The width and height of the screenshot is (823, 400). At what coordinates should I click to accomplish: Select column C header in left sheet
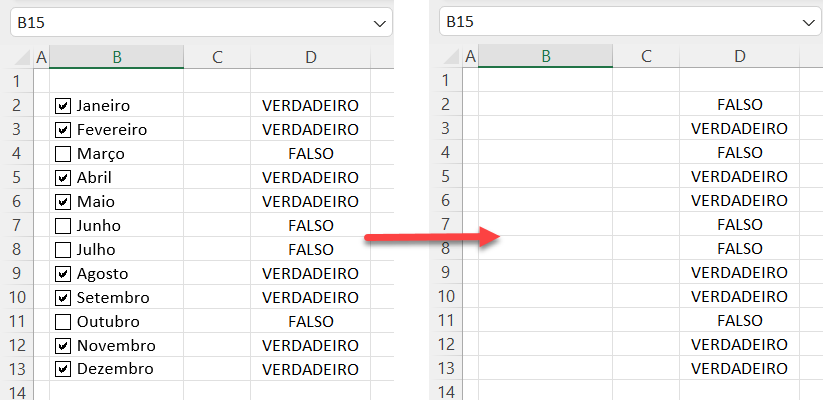tap(217, 58)
